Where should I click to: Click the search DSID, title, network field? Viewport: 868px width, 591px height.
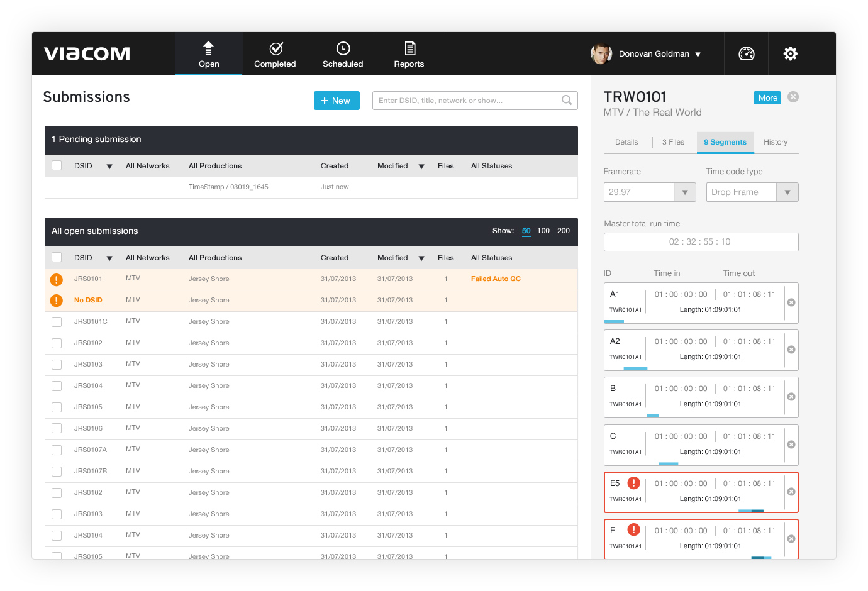(475, 101)
